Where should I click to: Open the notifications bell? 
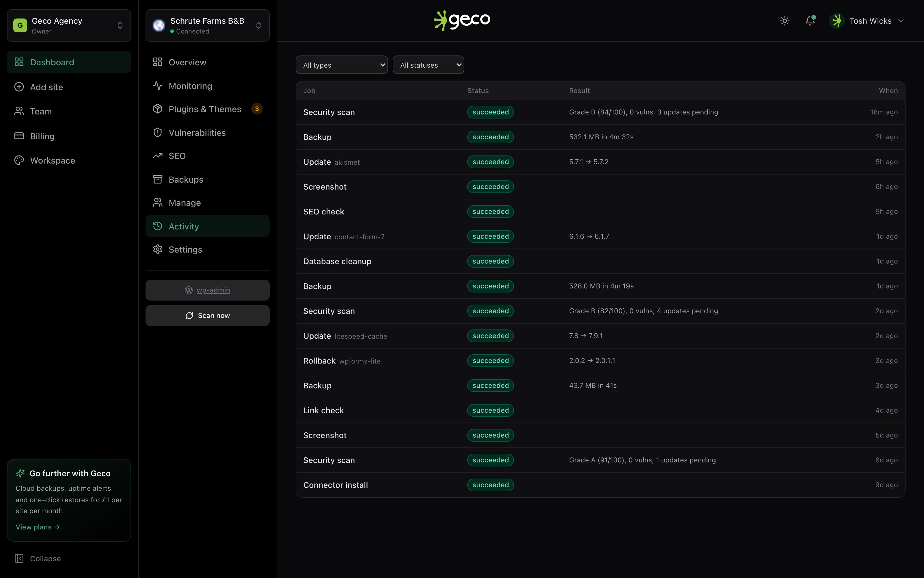pyautogui.click(x=810, y=21)
